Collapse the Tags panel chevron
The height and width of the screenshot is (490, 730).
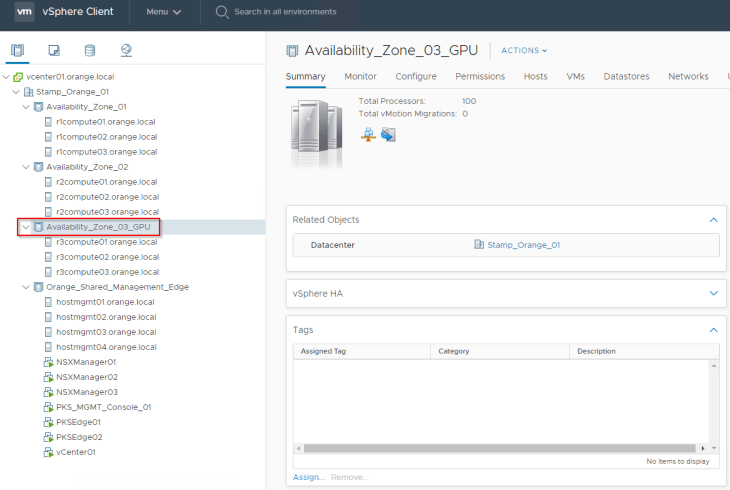[x=713, y=329]
